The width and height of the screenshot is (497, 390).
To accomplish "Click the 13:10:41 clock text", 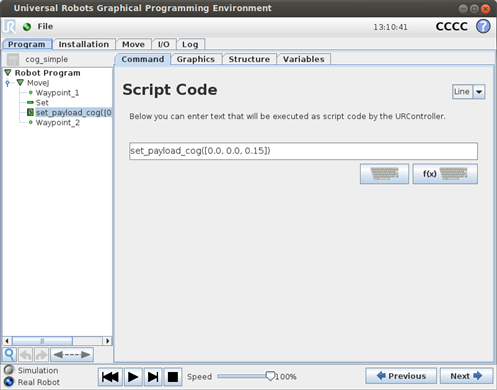I will [x=390, y=27].
